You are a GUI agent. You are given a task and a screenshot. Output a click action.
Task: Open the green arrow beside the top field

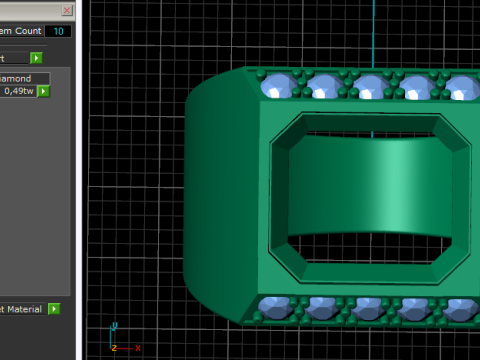pyautogui.click(x=36, y=58)
